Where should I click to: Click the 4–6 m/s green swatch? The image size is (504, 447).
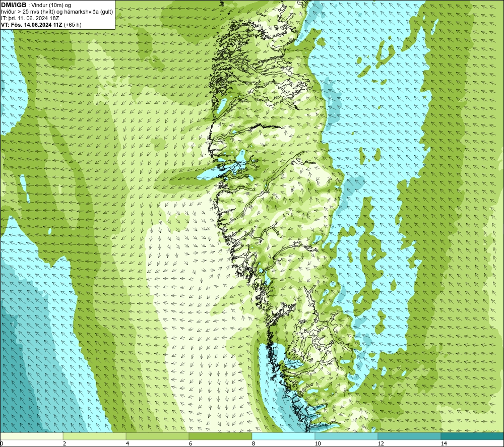click(x=157, y=436)
